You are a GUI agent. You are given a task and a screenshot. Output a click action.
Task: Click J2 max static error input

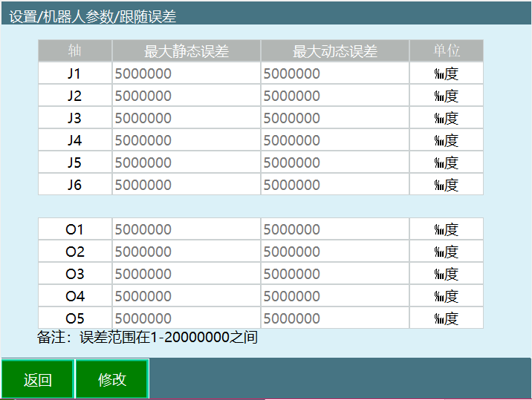click(186, 96)
